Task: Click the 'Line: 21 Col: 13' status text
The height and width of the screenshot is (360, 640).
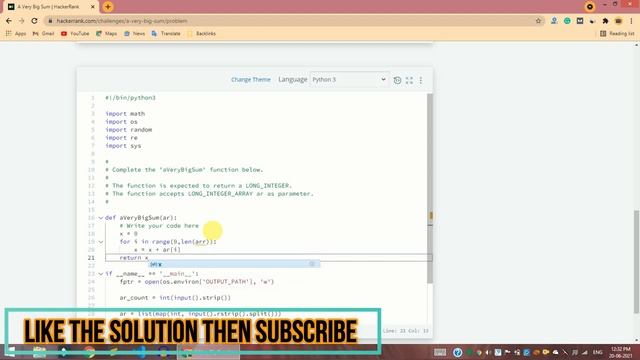Action: tap(405, 331)
